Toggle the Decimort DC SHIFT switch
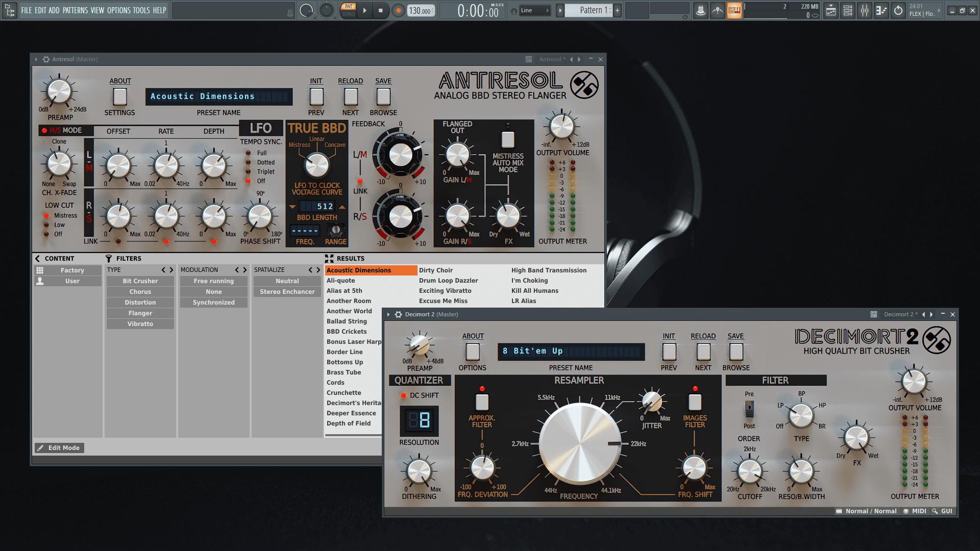The height and width of the screenshot is (551, 980). pos(403,395)
